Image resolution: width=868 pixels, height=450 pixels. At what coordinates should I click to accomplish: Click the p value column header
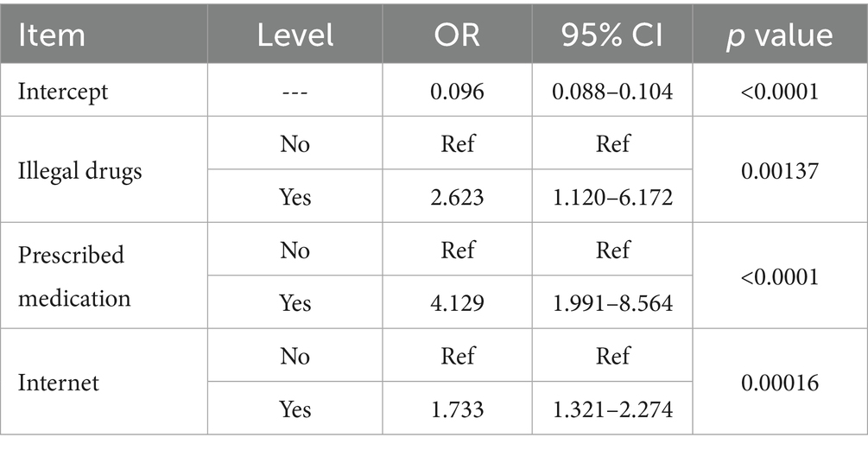coord(779,36)
